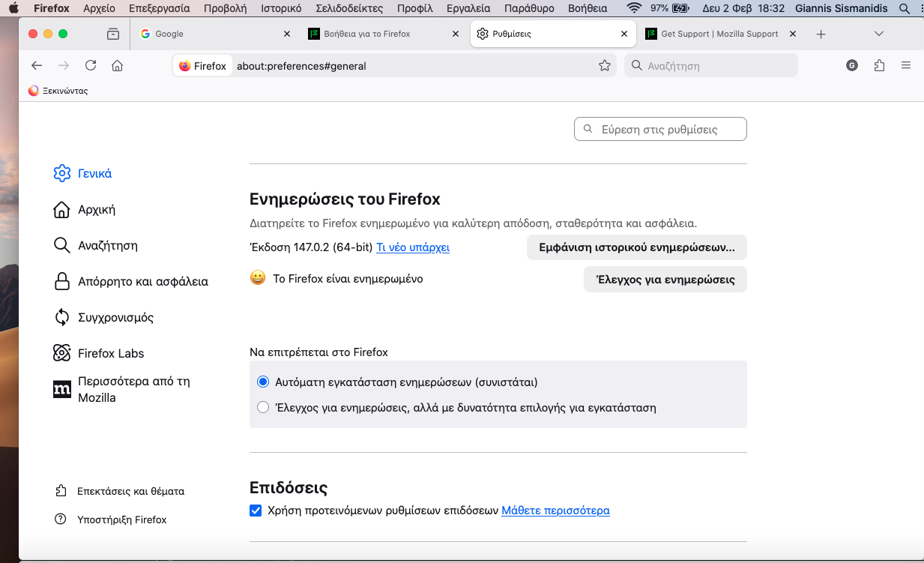This screenshot has height=563, width=924.
Task: Click the account avatar icon in toolbar
Action: 852,65
